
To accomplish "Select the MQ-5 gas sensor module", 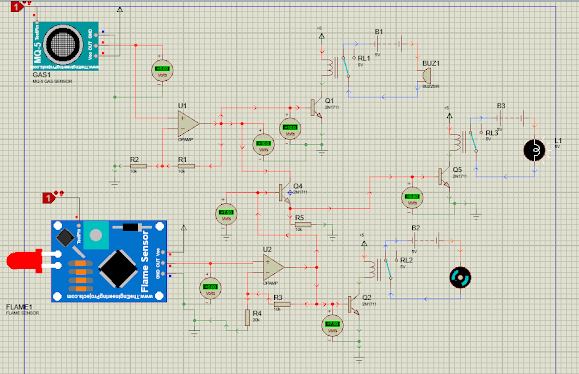I will (65, 46).
